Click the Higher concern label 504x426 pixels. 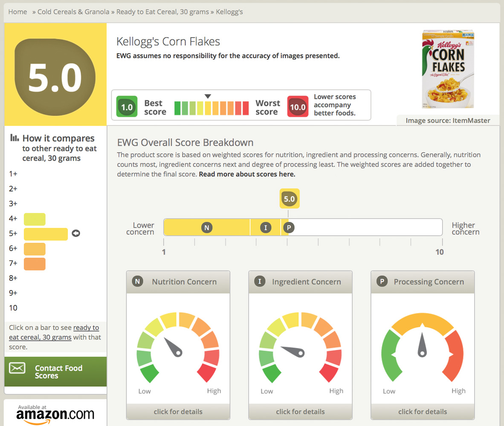click(466, 229)
